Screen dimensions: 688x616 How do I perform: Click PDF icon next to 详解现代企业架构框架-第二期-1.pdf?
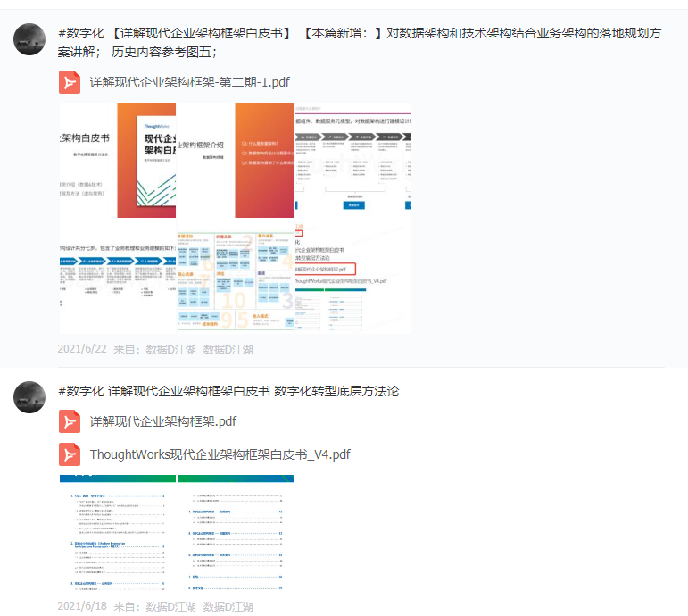point(70,82)
